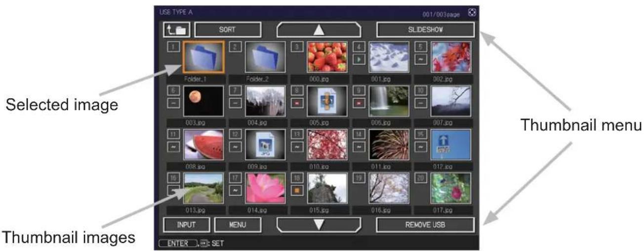The height and width of the screenshot is (251, 644).
Task: Start the SLIDESHOW
Action: (x=425, y=30)
